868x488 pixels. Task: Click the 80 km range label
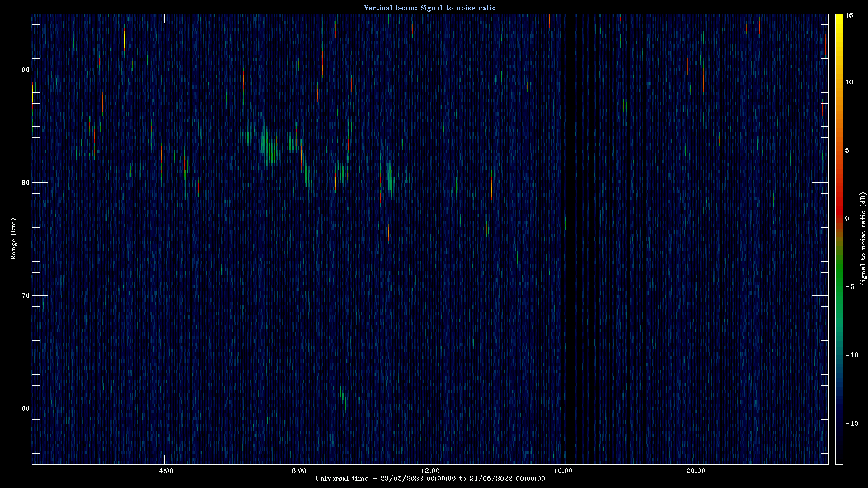[x=25, y=183]
